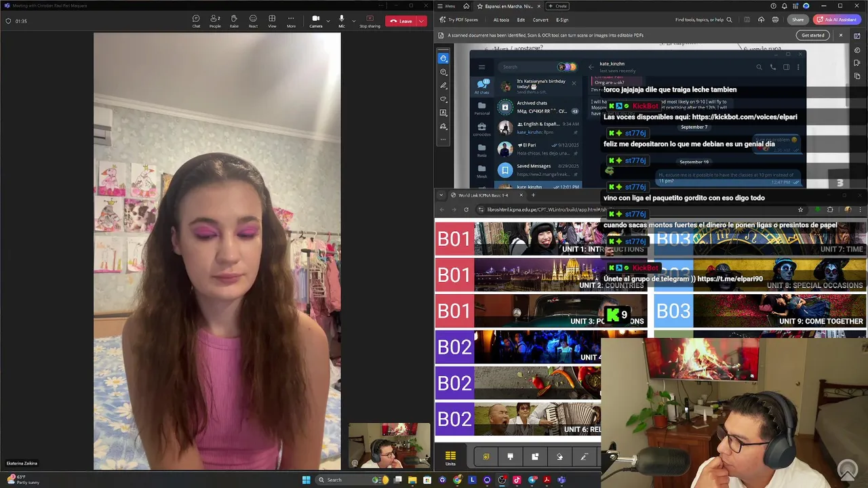Open Unit 9: Come Together

(760, 311)
